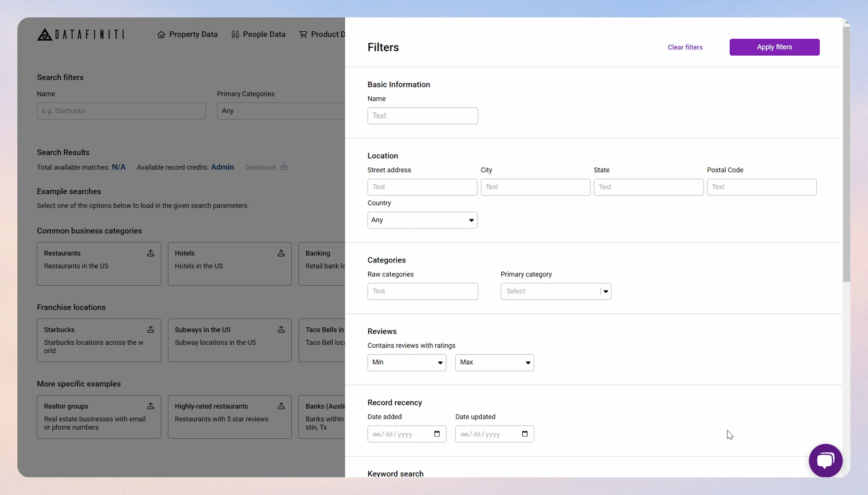868x495 pixels.
Task: Export the Restaurants example search
Action: 151,253
